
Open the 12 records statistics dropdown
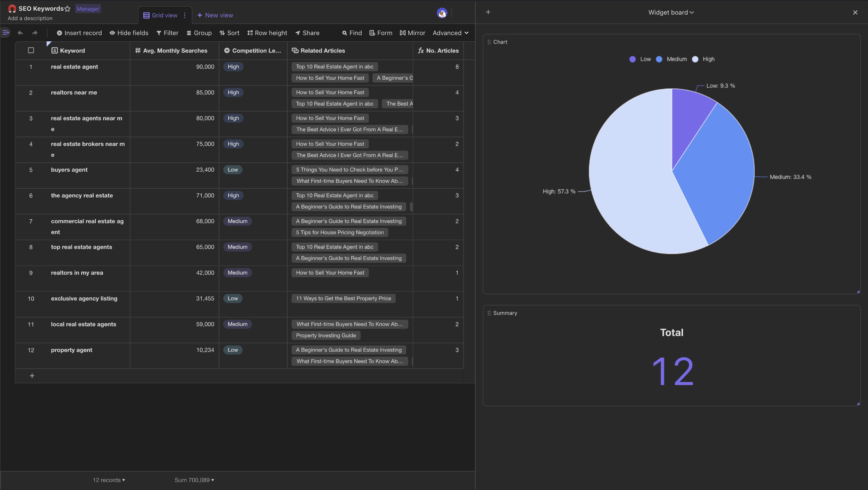click(x=109, y=480)
